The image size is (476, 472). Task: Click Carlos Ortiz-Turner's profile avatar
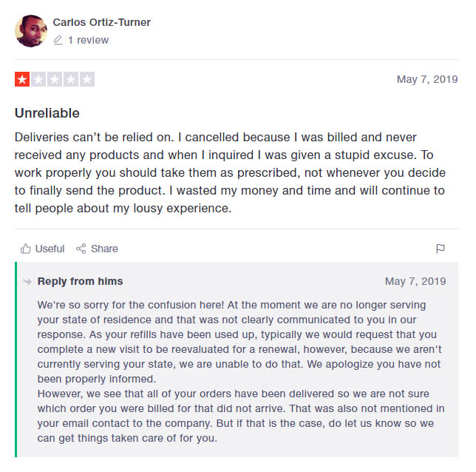point(31,31)
